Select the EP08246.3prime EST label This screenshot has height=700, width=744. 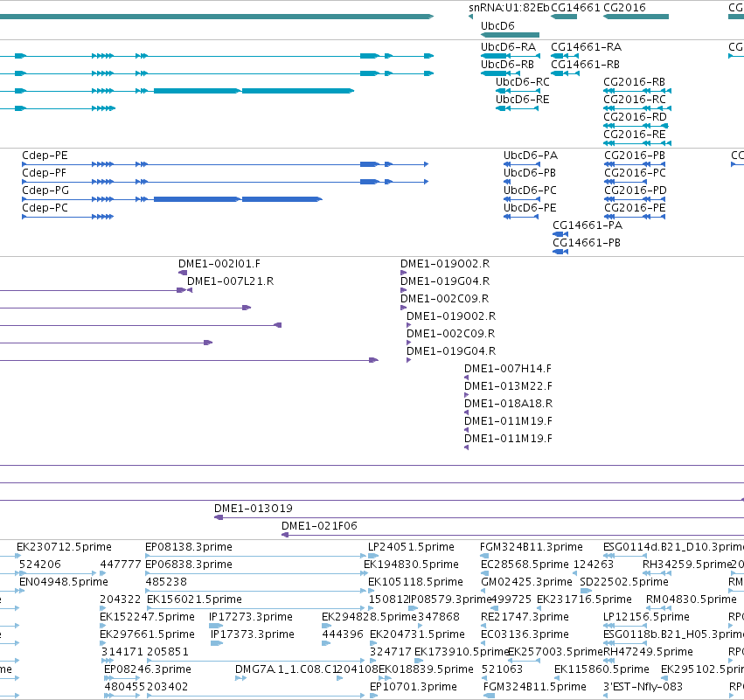click(x=148, y=670)
